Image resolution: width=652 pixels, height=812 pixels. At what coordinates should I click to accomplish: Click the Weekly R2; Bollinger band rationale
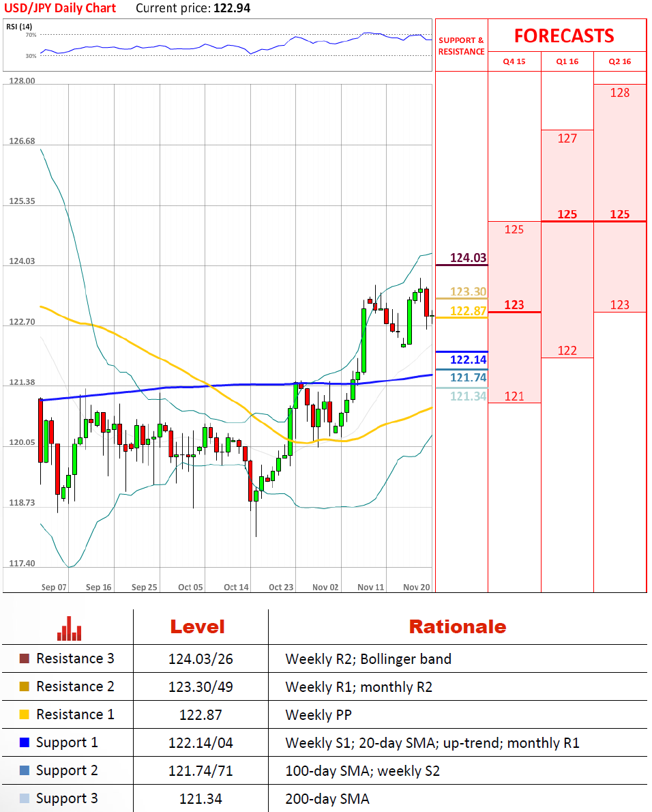click(368, 658)
